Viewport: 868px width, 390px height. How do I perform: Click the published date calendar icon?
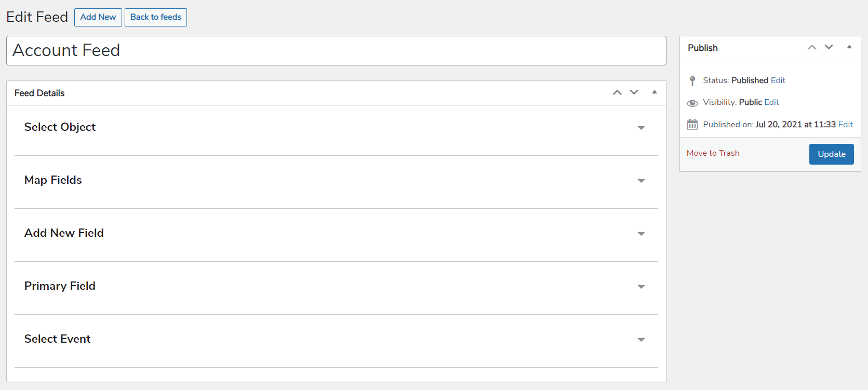[692, 125]
